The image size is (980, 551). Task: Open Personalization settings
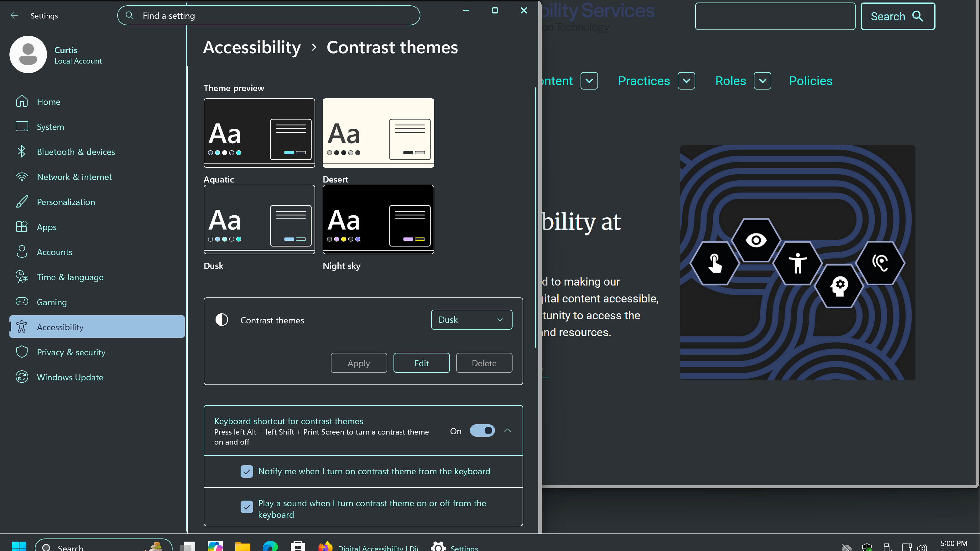[97, 202]
